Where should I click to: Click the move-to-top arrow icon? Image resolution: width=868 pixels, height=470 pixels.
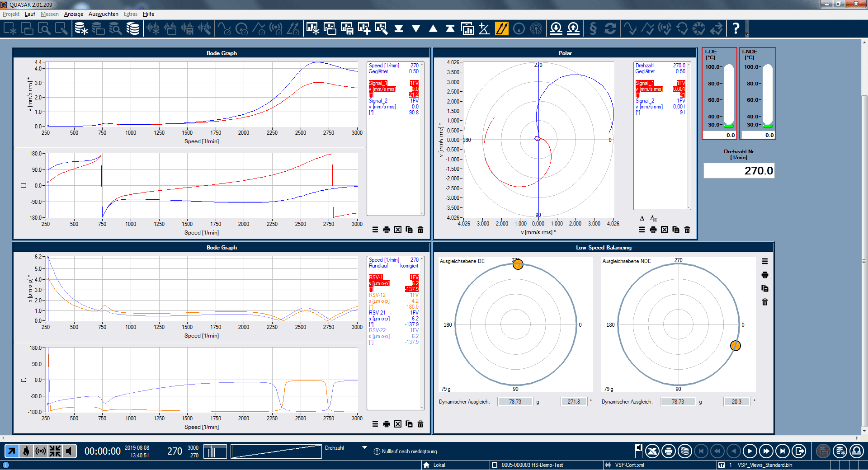[450, 29]
